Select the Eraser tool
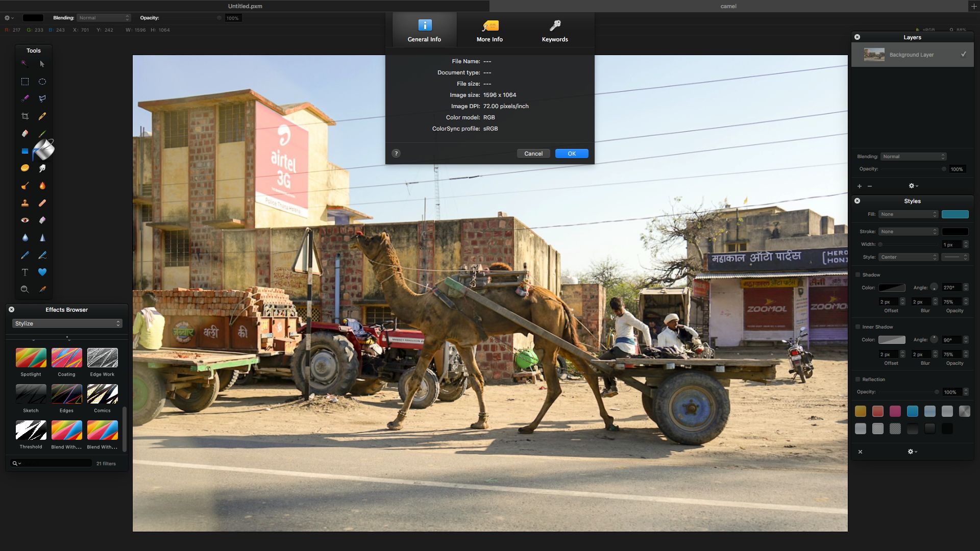980x551 pixels. [24, 134]
